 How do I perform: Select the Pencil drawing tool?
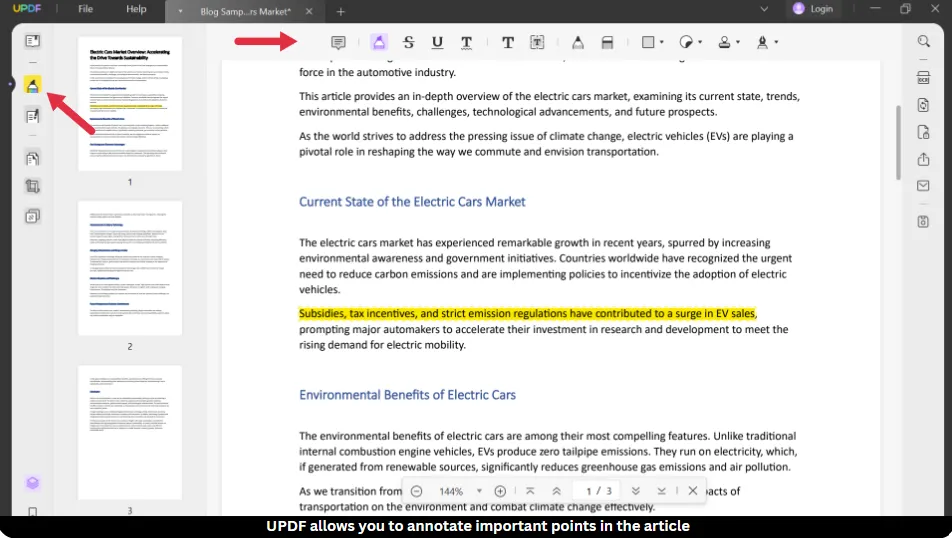578,42
